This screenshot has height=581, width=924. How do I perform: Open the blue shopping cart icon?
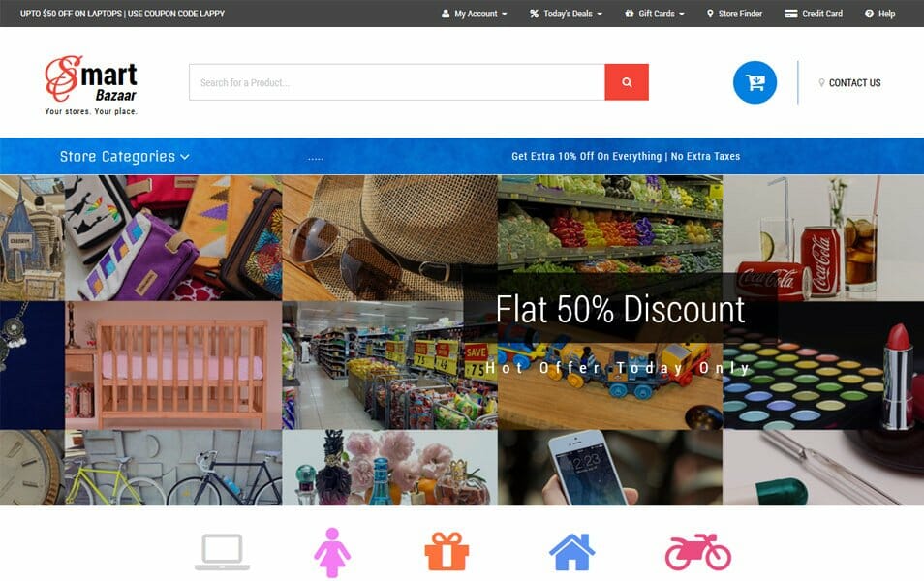[x=755, y=82]
